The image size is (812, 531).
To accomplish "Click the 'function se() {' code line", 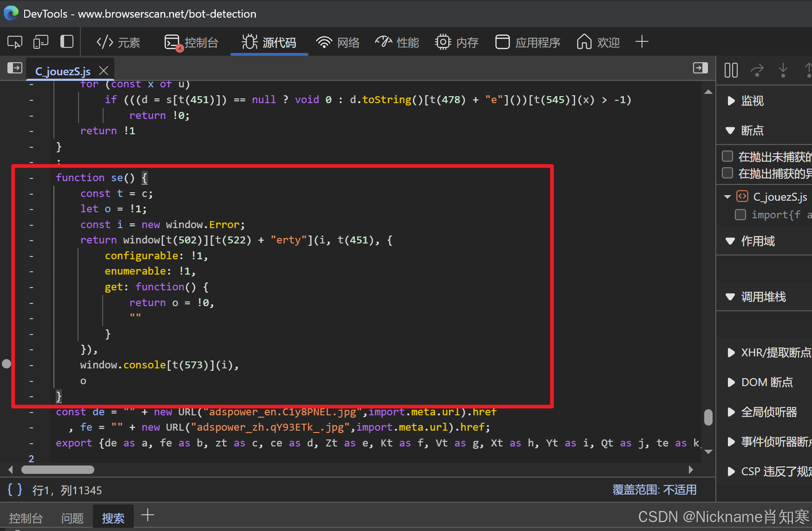I will click(x=102, y=178).
